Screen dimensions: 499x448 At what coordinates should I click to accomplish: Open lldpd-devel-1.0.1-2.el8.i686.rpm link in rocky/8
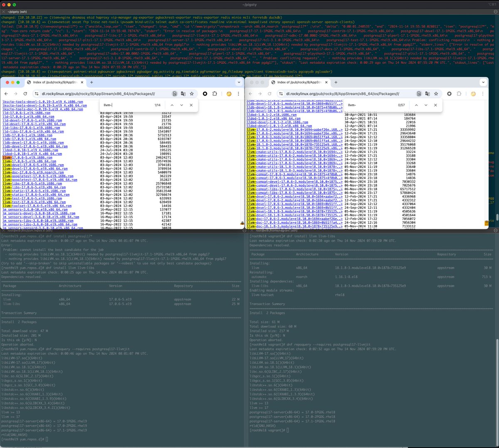click(277, 122)
